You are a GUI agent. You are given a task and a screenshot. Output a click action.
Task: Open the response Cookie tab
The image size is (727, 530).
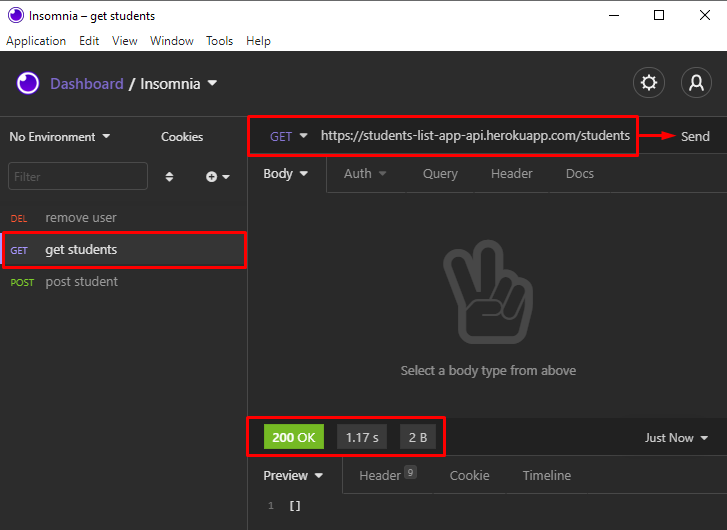coord(469,476)
